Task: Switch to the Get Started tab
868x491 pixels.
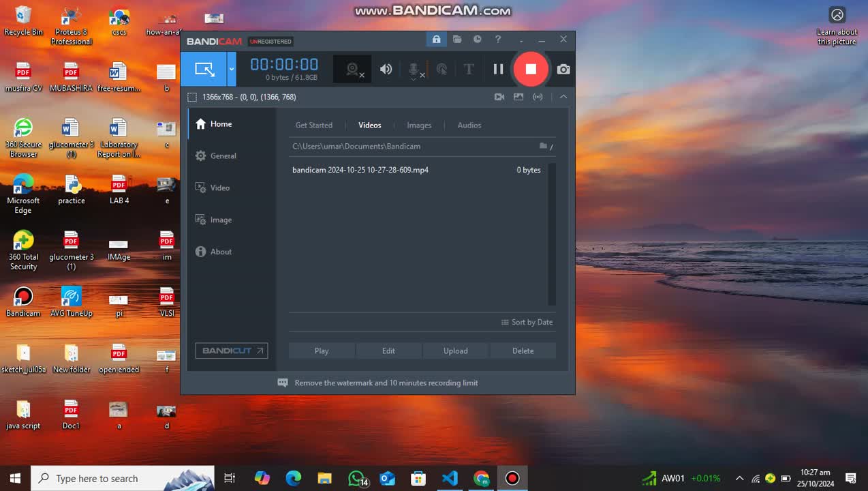Action: pos(314,125)
